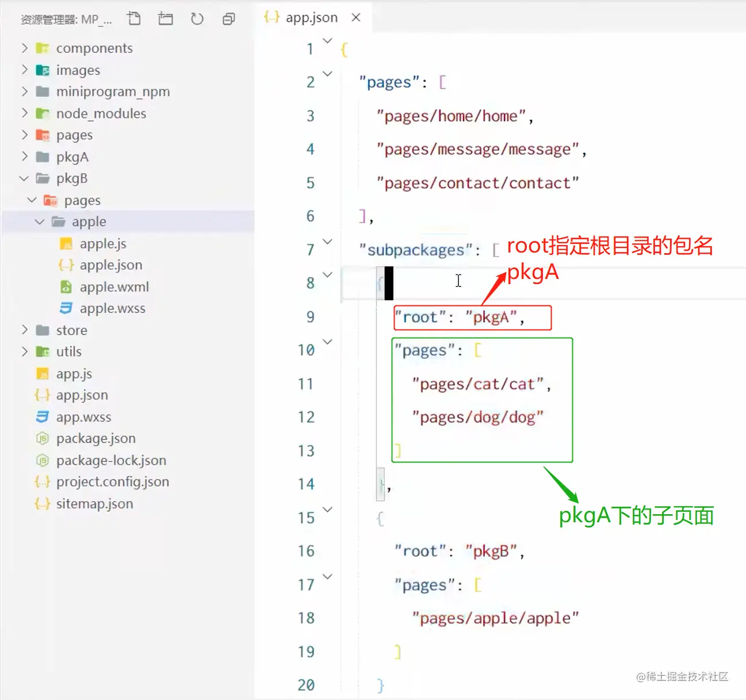Collapse the pkgB folder chevron
This screenshot has width=746, height=700.
(24, 178)
